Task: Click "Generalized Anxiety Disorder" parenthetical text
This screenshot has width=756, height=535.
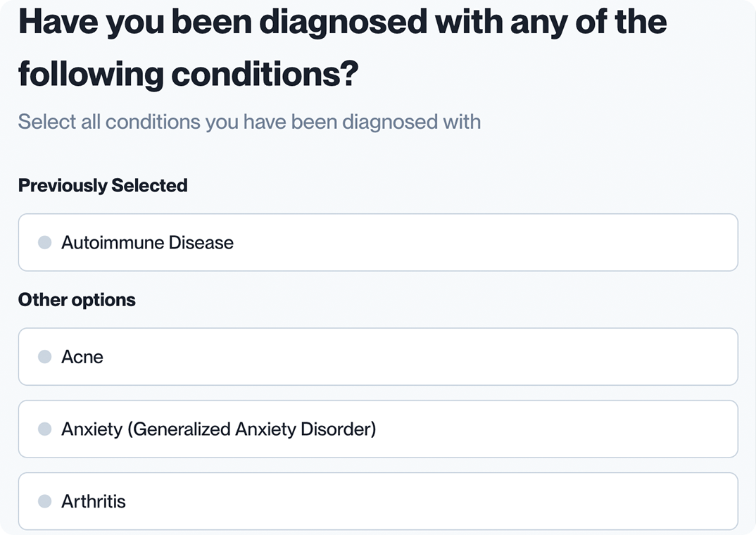Action: coord(253,429)
